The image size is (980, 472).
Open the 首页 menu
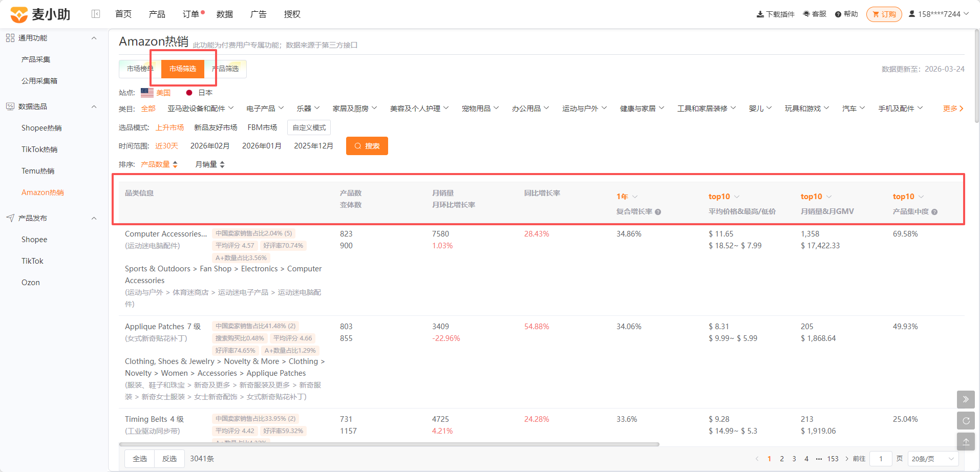click(123, 14)
